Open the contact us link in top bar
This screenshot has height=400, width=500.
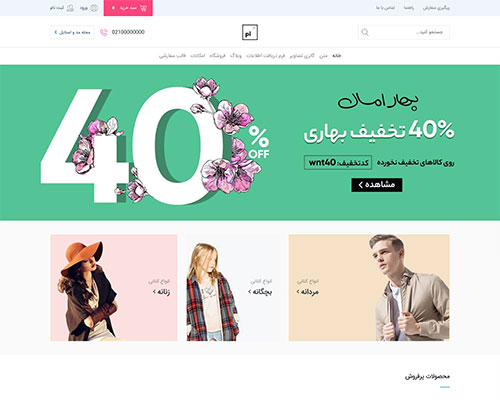pyautogui.click(x=386, y=8)
